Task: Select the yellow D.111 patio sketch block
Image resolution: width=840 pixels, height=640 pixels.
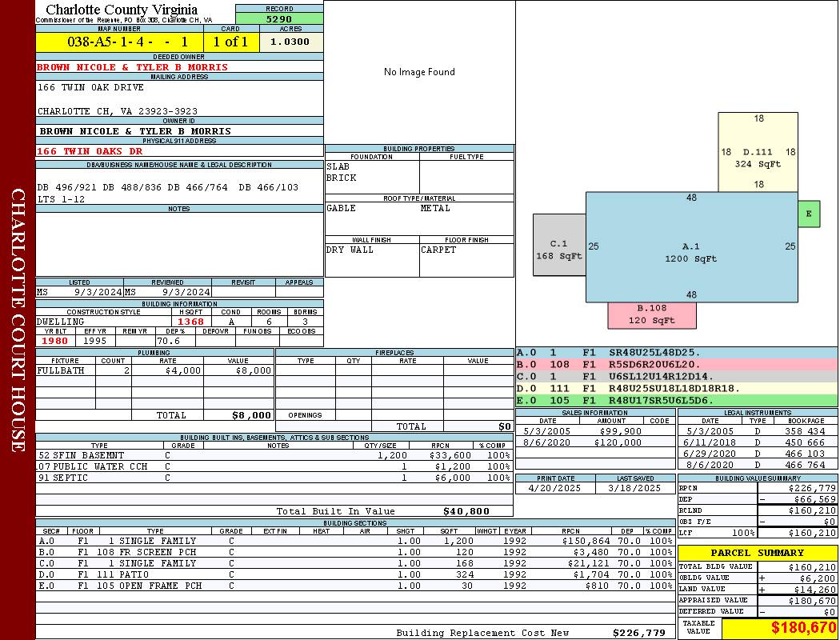Action: (x=758, y=152)
